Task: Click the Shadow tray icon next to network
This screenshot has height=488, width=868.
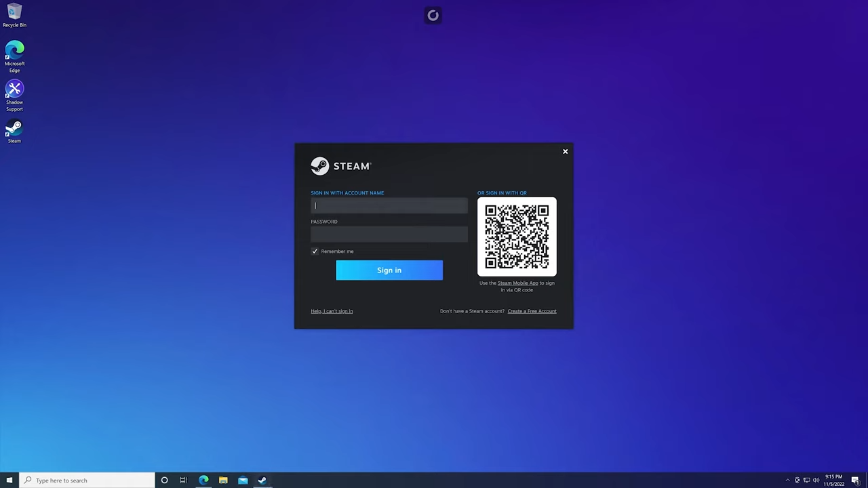Action: pos(797,481)
